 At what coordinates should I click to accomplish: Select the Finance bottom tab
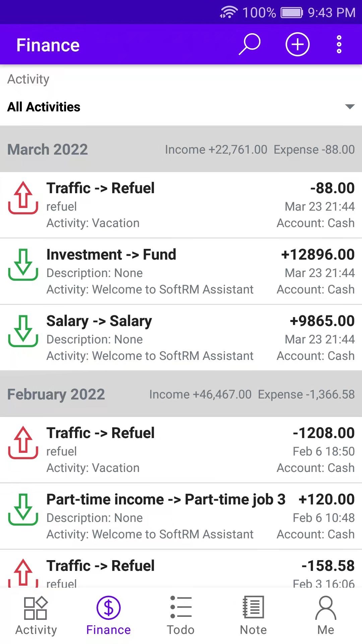[x=108, y=615]
